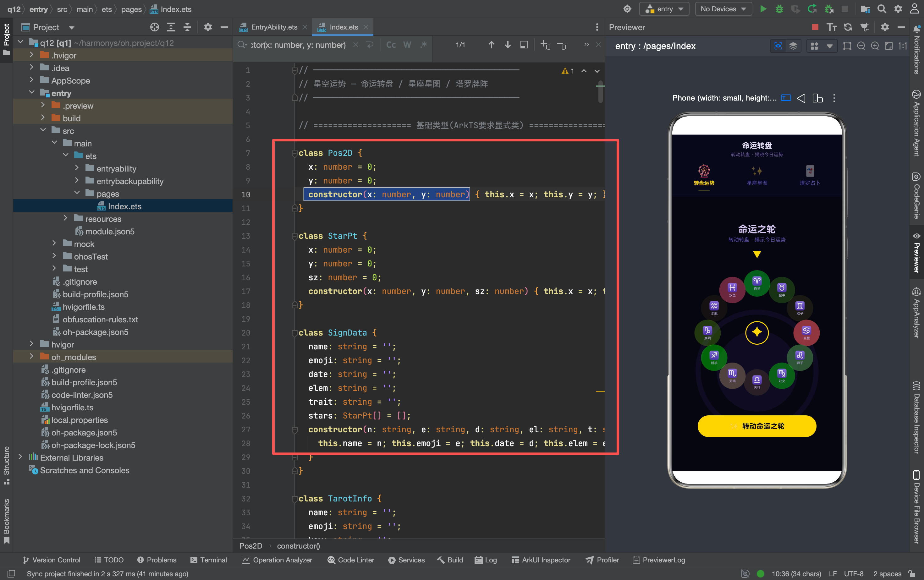Open the entry run configuration dropdown
Image resolution: width=924 pixels, height=580 pixels.
tap(664, 9)
